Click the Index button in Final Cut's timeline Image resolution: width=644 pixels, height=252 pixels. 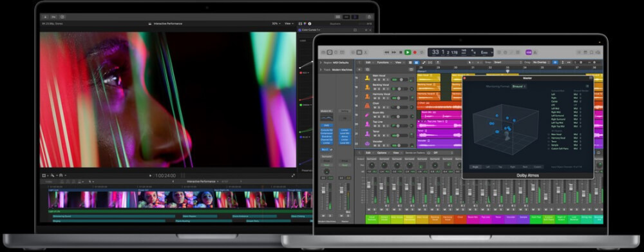[x=49, y=181]
